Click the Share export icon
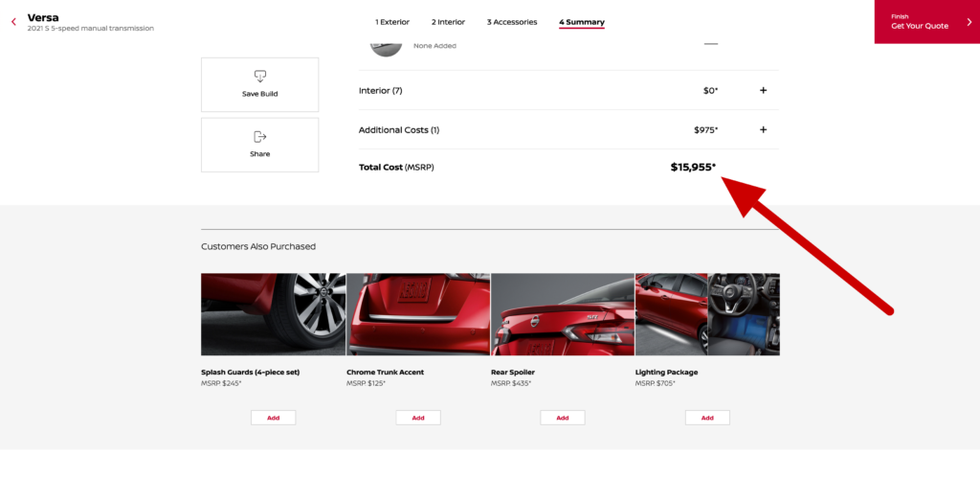This screenshot has width=980, height=478. pyautogui.click(x=260, y=136)
